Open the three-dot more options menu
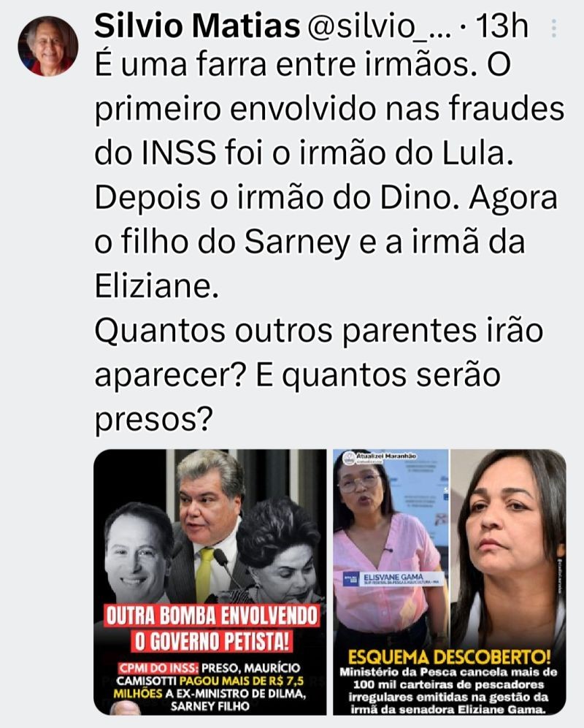584x728 pixels. (x=553, y=28)
